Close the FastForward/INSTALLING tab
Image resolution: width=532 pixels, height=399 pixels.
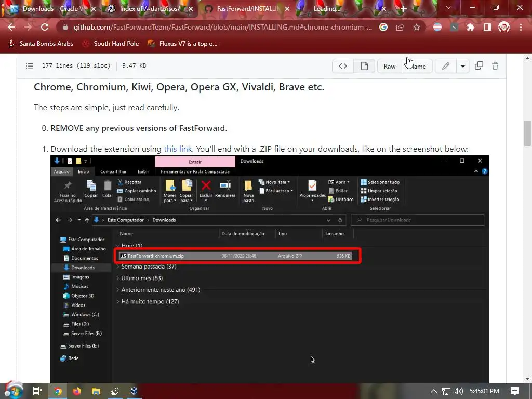287,9
